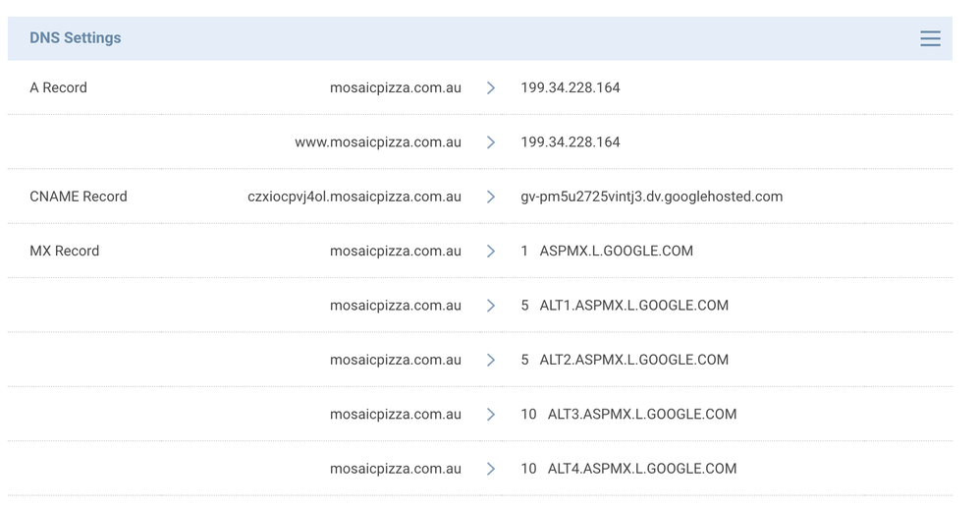Viewport: 980px width, 508px height.
Task: Select the MX Record label
Action: pos(64,252)
